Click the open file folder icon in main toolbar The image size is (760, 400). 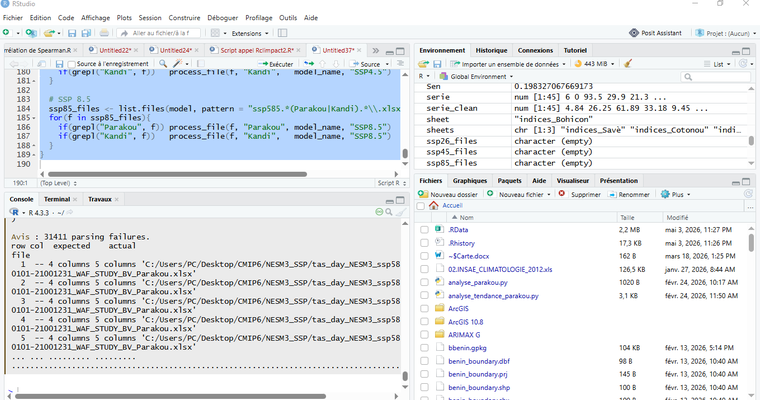pos(49,33)
